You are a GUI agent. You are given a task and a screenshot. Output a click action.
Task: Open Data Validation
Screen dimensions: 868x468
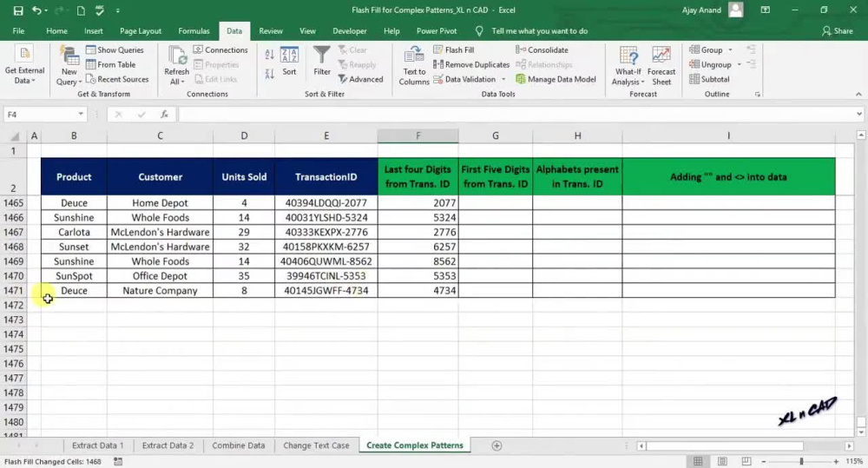(x=464, y=79)
